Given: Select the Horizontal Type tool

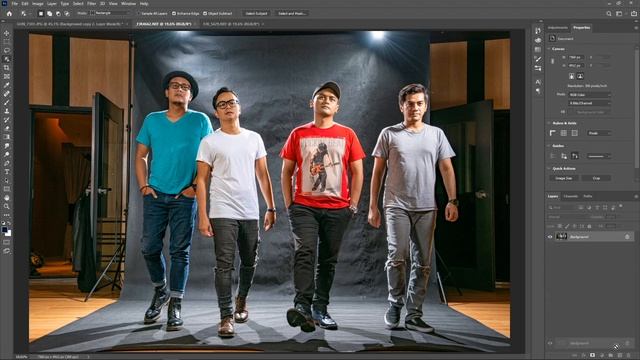Looking at the screenshot, I should (x=7, y=171).
